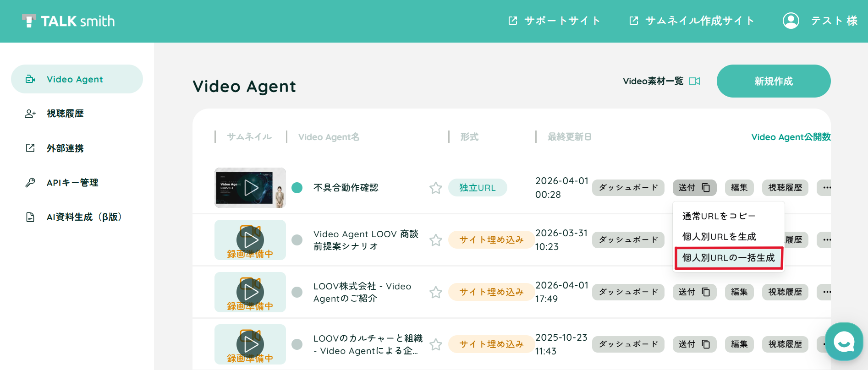
Task: Open the サポートサイト external link
Action: (554, 21)
